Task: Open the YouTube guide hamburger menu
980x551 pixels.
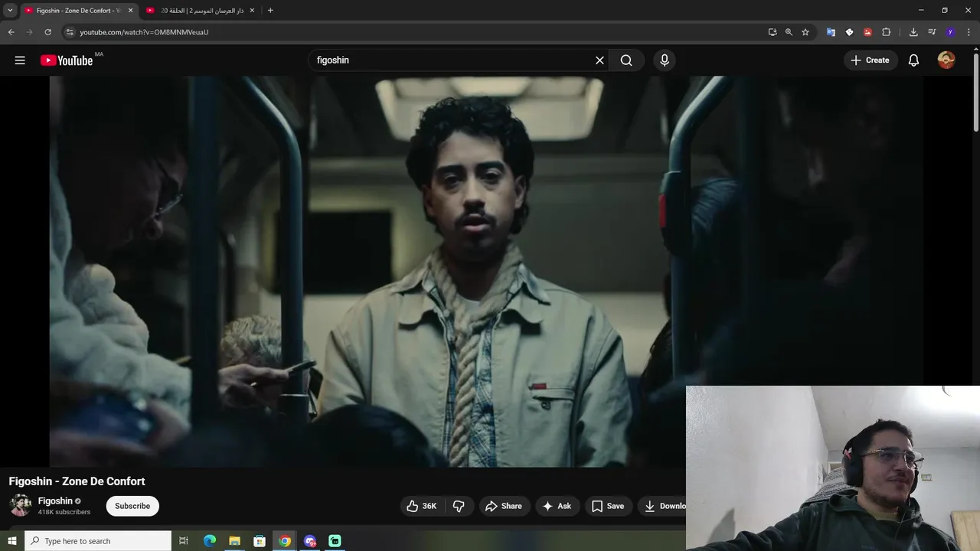Action: coord(20,60)
